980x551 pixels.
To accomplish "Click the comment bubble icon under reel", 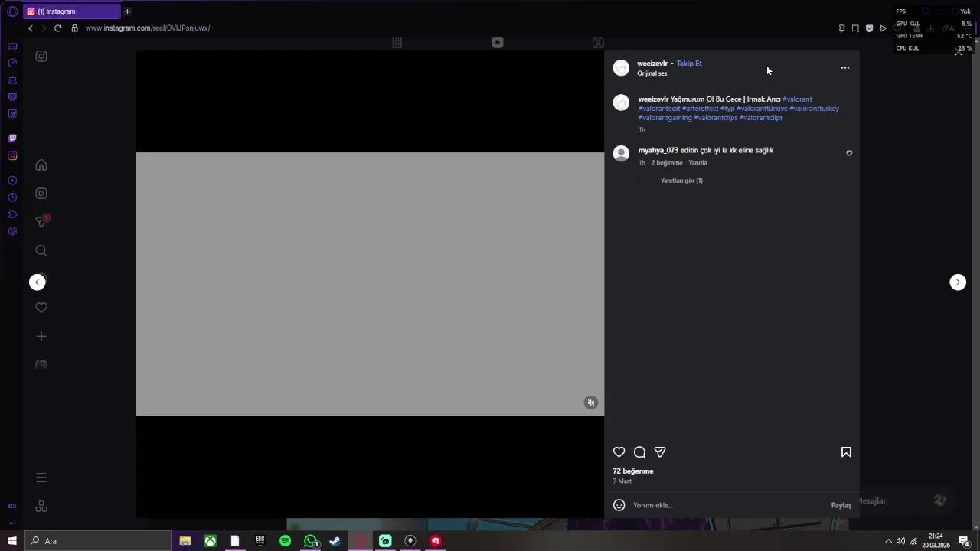I will click(x=640, y=452).
